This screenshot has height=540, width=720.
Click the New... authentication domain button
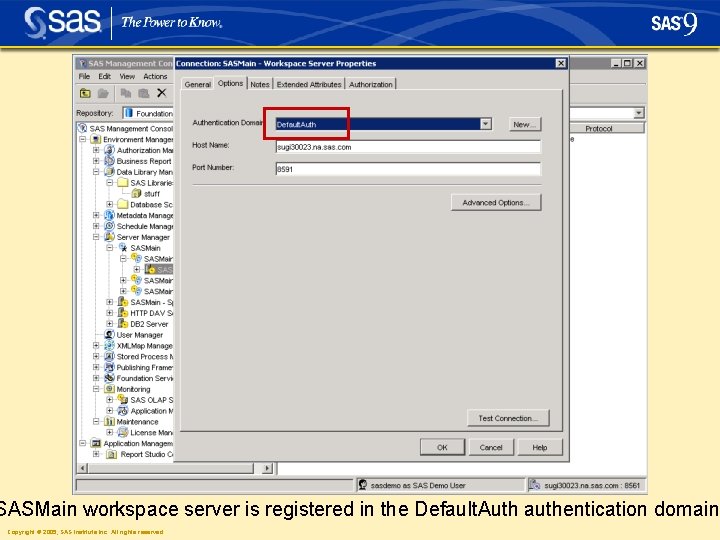coord(525,124)
